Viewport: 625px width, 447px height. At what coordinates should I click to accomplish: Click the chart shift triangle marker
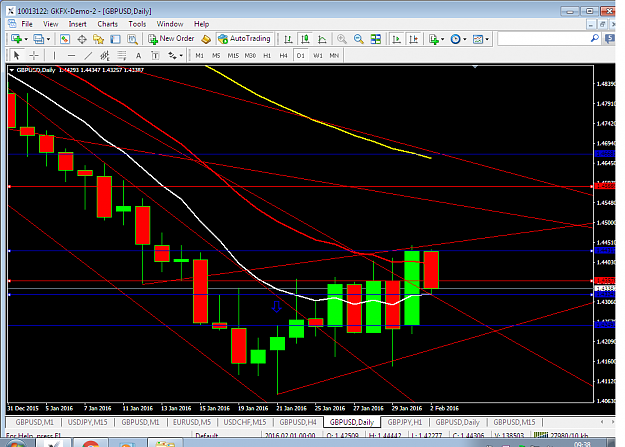point(475,67)
